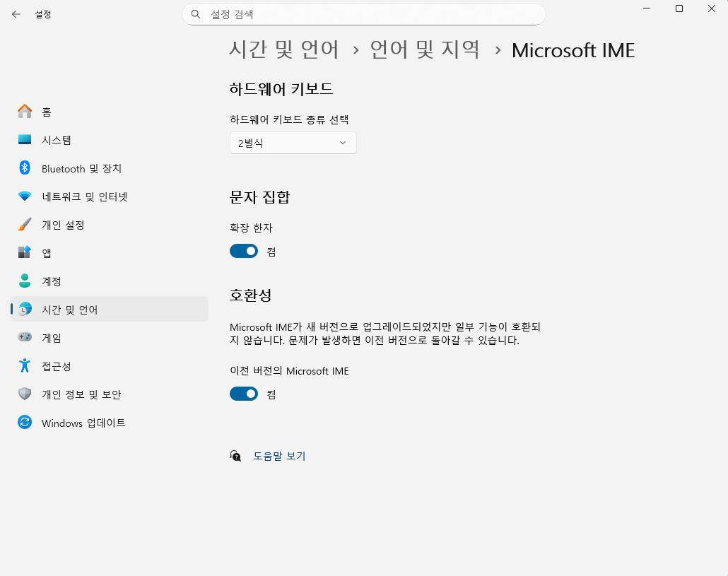Image resolution: width=728 pixels, height=576 pixels.
Task: Click the search magnifier icon
Action: tap(196, 14)
